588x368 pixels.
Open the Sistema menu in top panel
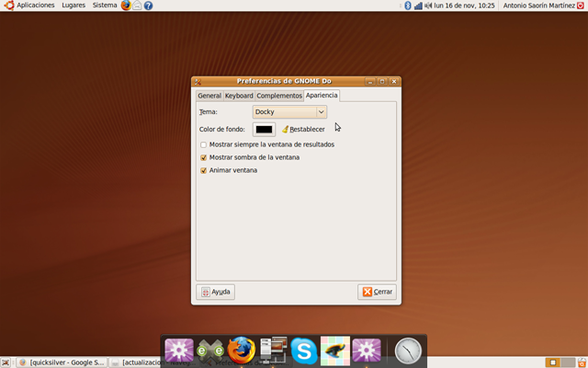click(x=105, y=6)
